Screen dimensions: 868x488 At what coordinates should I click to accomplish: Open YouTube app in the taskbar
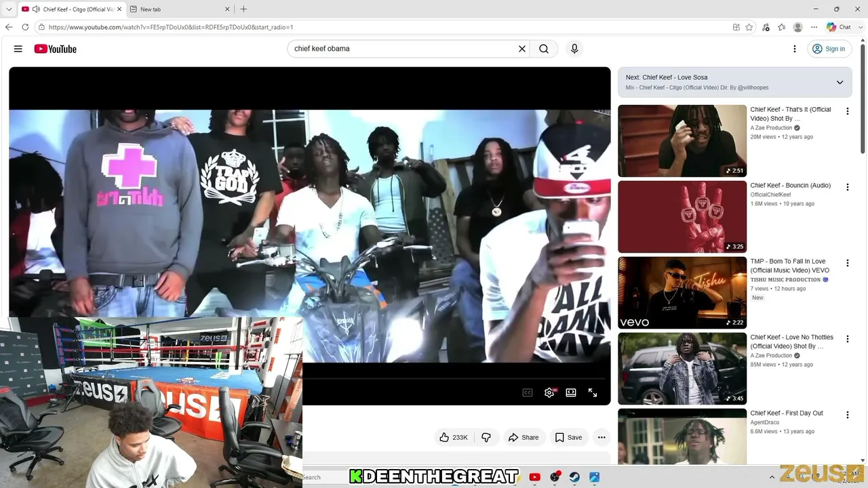(534, 477)
